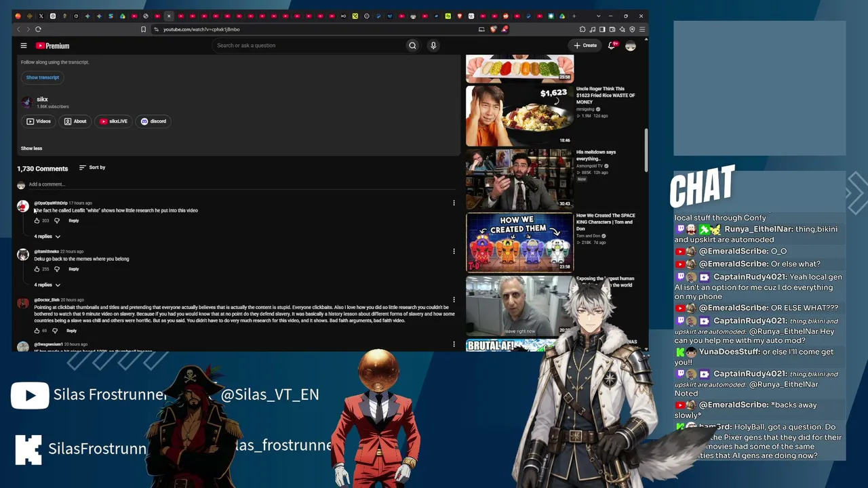Screen dimensions: 868x488
Task: Open the sikx discord link
Action: tap(153, 121)
